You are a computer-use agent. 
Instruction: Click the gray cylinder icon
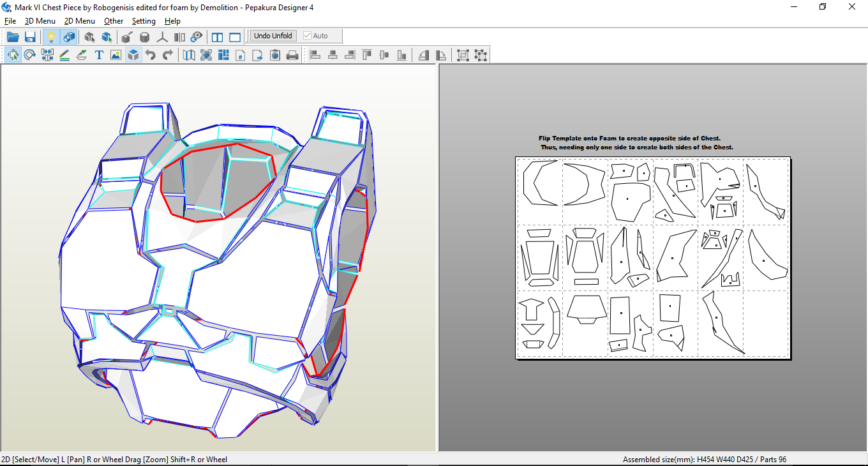click(145, 36)
